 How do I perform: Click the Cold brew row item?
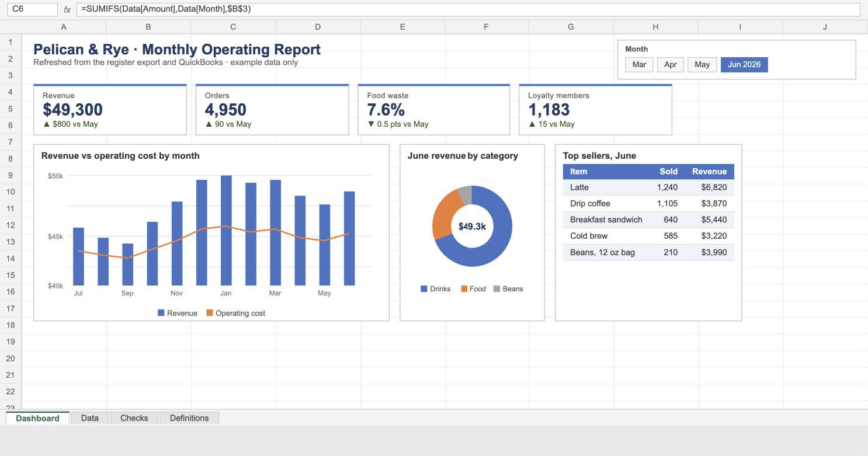pos(589,236)
